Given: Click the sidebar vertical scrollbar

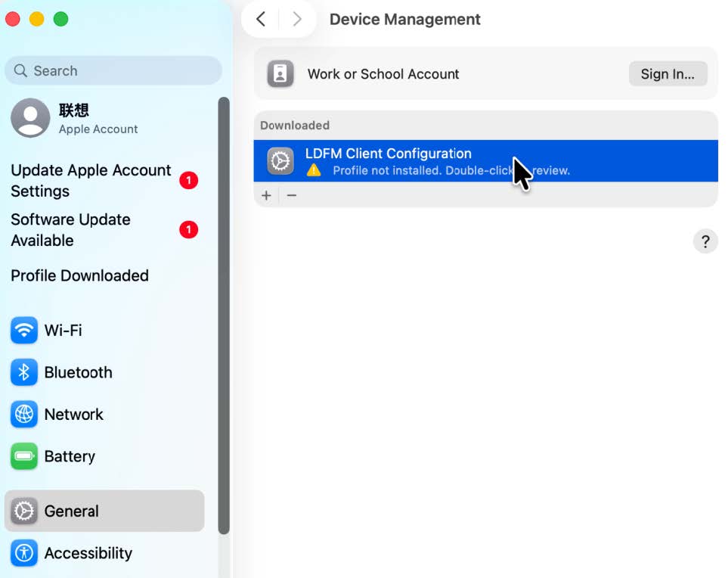Looking at the screenshot, I should coord(224,316).
